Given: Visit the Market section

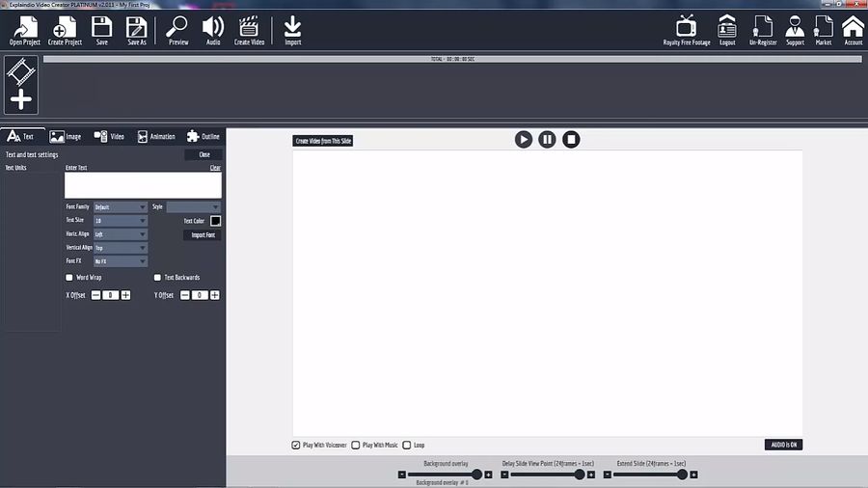Looking at the screenshot, I should pyautogui.click(x=824, y=31).
